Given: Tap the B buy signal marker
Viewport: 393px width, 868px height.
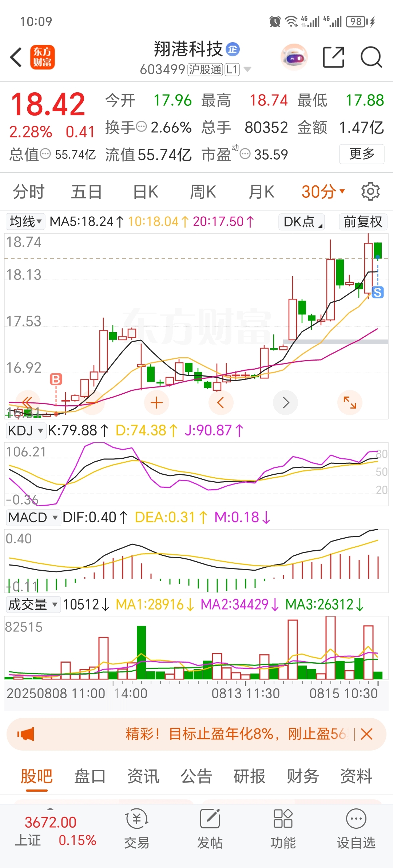Looking at the screenshot, I should coord(56,379).
